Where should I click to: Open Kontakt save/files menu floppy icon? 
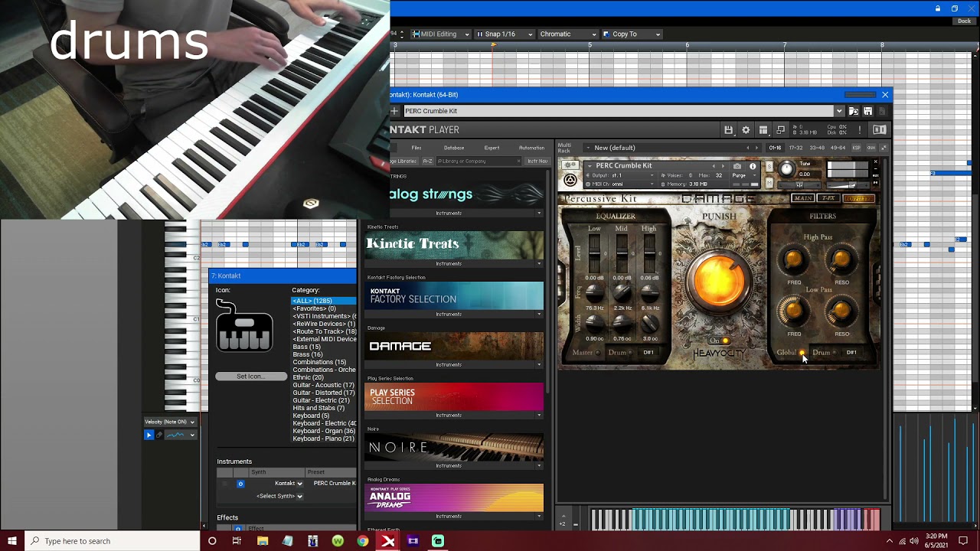click(728, 130)
